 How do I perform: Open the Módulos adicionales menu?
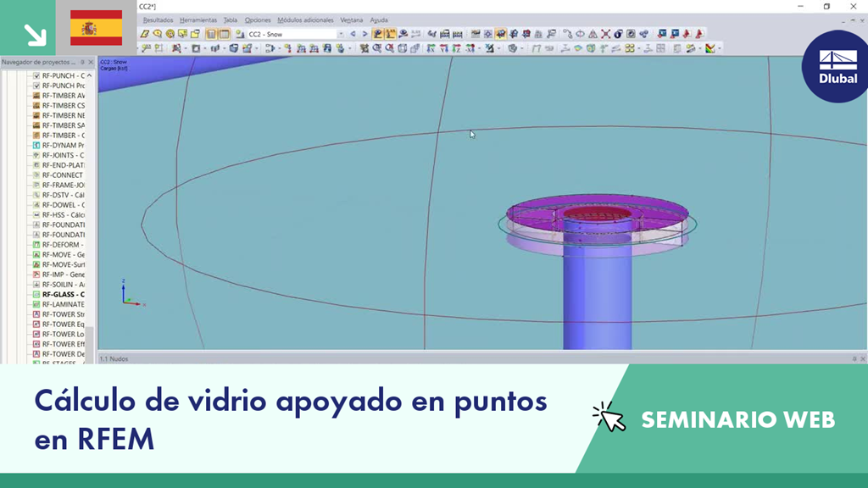[x=305, y=20]
